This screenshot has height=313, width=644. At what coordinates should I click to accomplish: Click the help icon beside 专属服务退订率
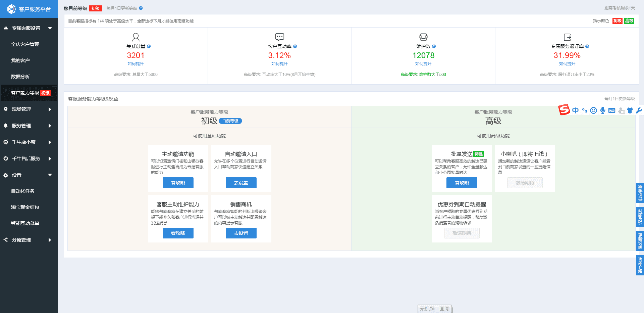click(x=587, y=46)
